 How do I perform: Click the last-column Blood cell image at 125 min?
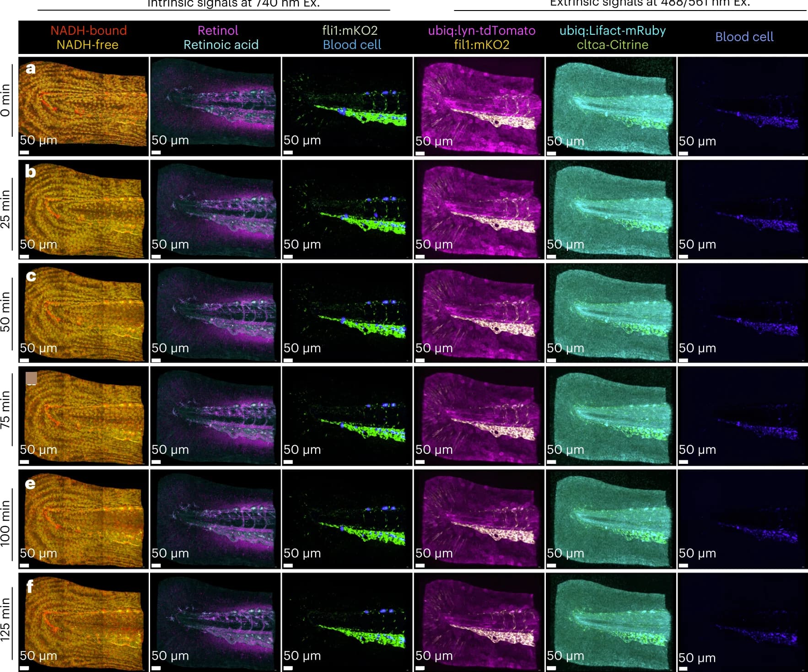point(743,622)
